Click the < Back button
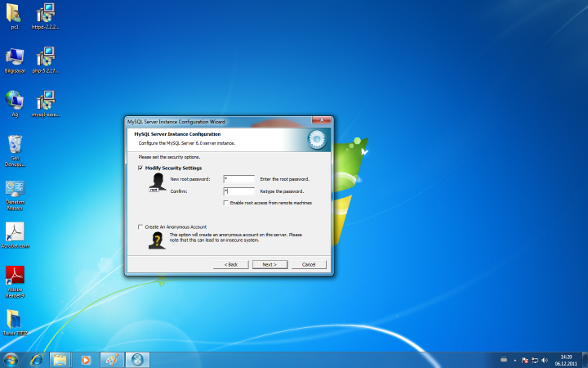Screen dimensions: 588x368 click(231, 264)
